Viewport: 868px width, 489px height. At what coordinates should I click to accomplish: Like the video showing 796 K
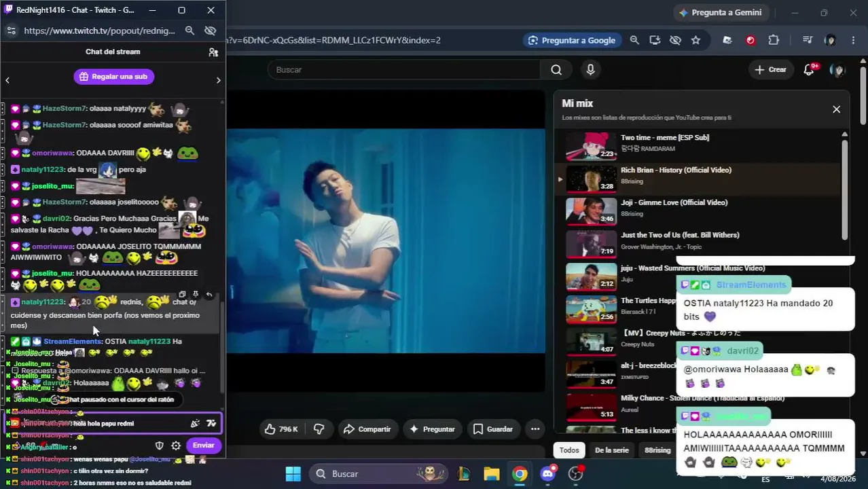(x=281, y=429)
